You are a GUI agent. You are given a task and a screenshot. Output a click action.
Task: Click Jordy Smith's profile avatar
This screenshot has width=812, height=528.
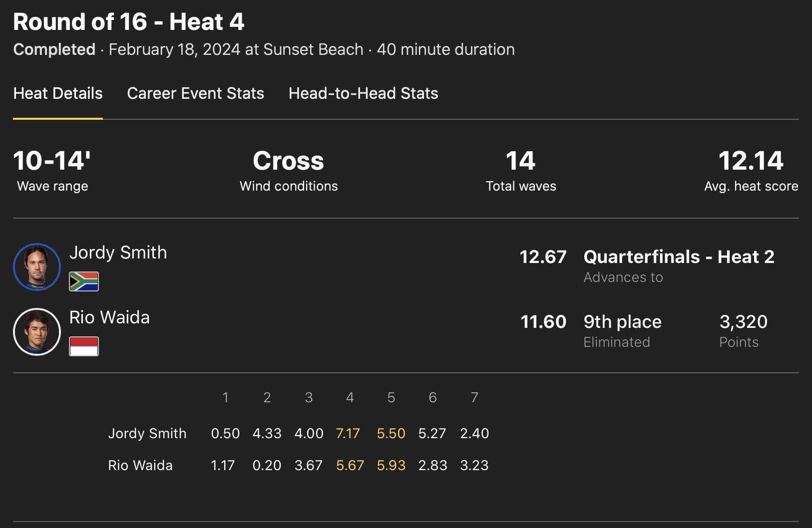37,267
